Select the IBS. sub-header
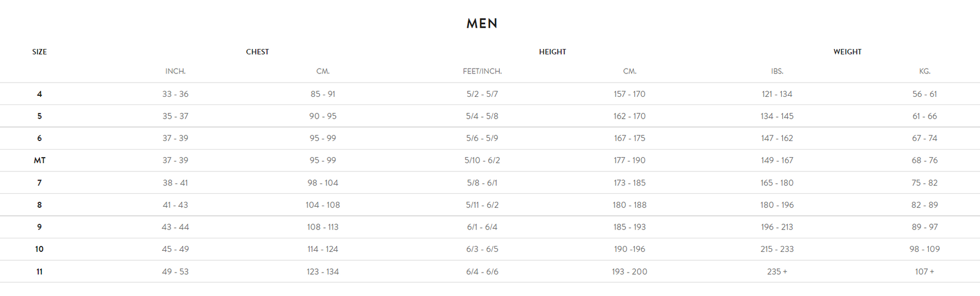Viewport: 980px width, 296px height. tap(777, 71)
